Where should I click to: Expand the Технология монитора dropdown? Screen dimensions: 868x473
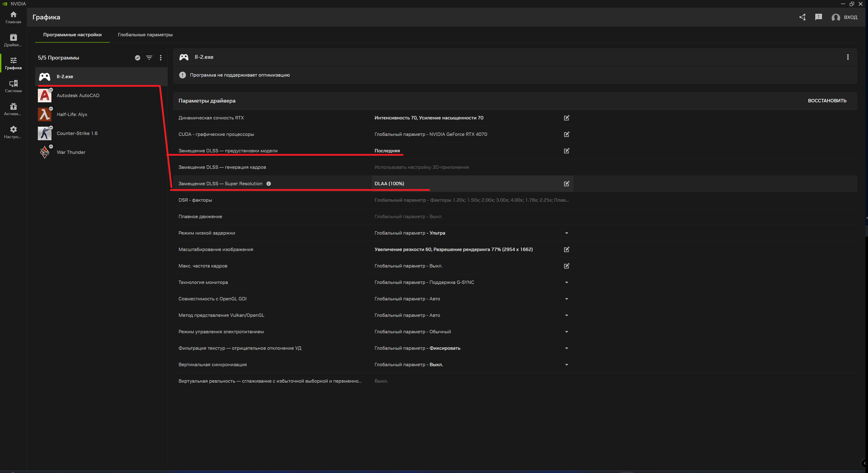coord(566,283)
